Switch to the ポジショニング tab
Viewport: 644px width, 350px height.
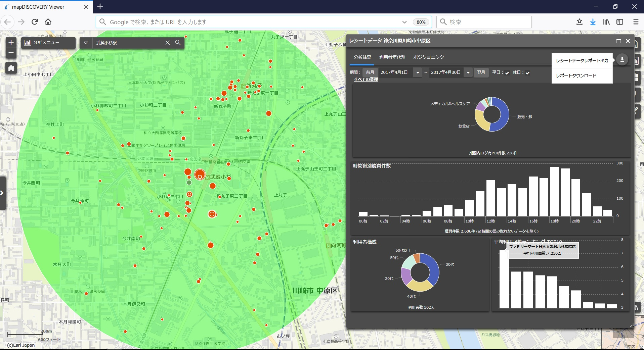click(428, 57)
